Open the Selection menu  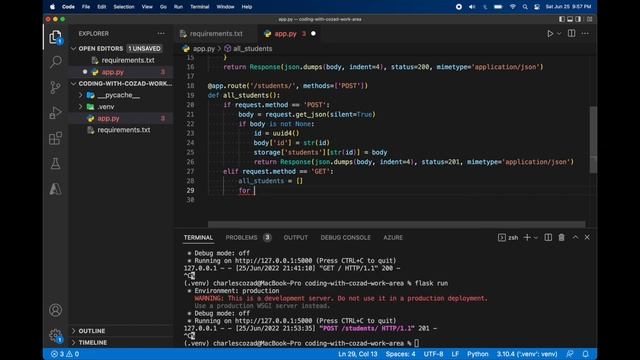(x=124, y=7)
